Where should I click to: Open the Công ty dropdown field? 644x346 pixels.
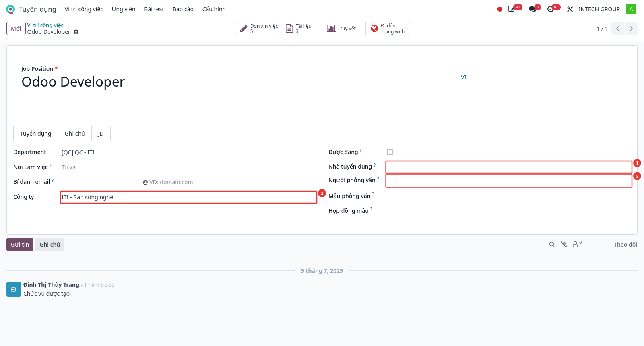(188, 197)
